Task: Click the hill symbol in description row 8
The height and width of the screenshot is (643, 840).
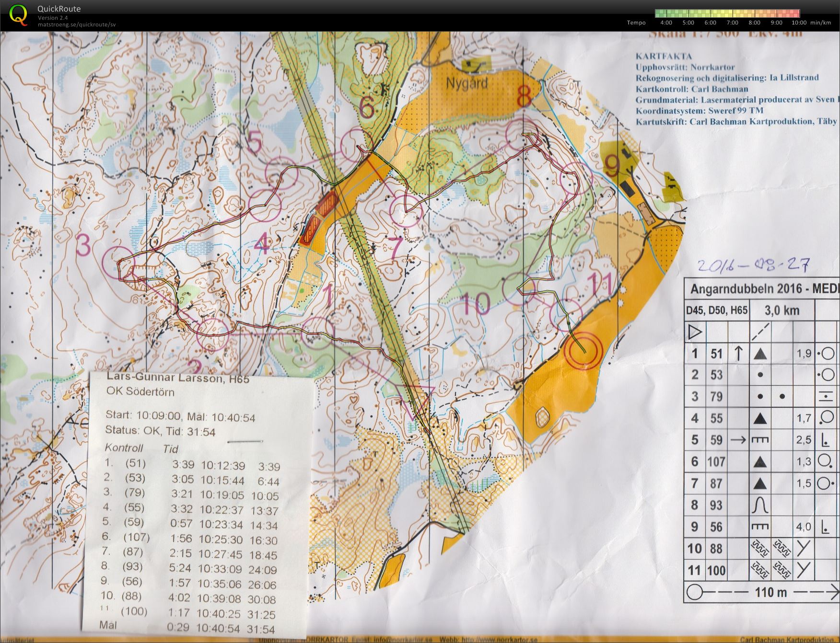Action: [760, 505]
